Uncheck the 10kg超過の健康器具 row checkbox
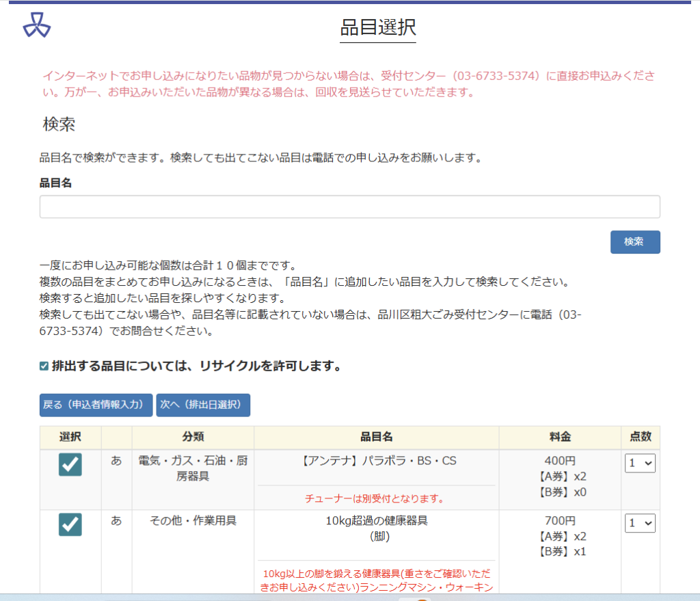The image size is (700, 601). click(x=70, y=524)
